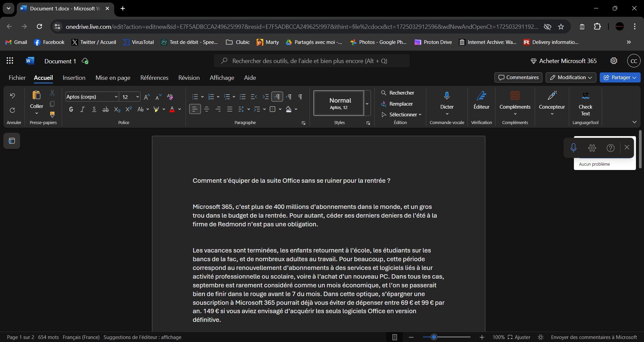Click the Partager button

[x=620, y=77]
